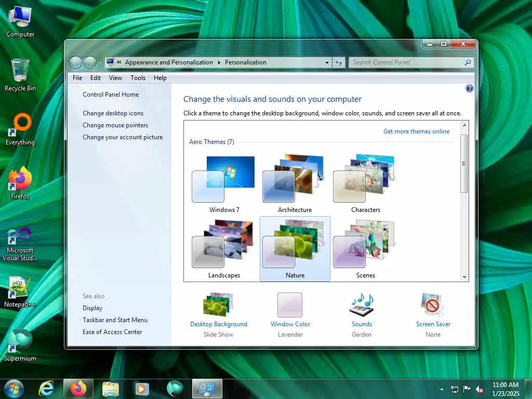Viewport: 532px width, 399px height.
Task: Click the Show desktop strip
Action: pos(528,389)
